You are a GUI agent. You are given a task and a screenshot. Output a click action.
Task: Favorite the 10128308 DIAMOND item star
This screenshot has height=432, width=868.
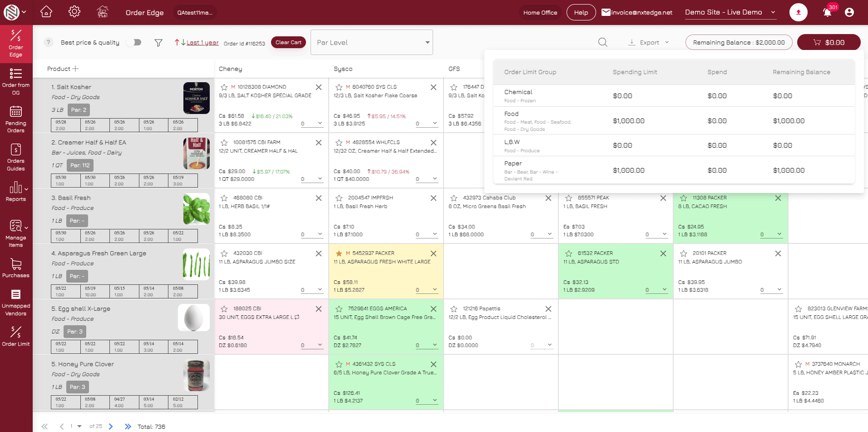[224, 87]
